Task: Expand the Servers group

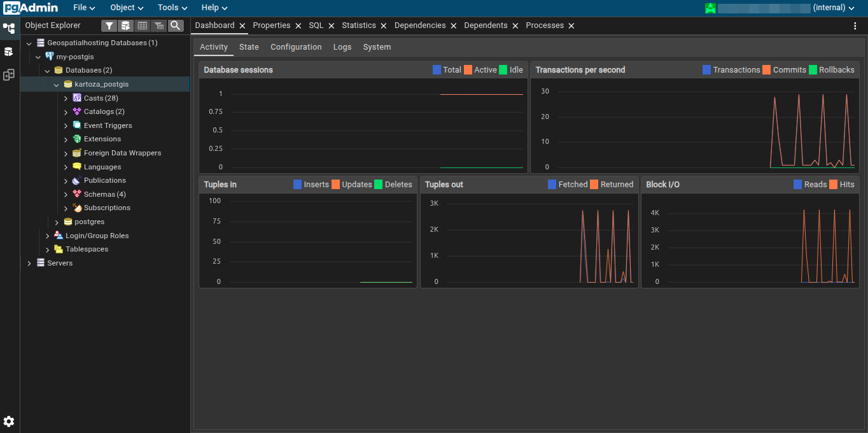Action: coord(29,264)
